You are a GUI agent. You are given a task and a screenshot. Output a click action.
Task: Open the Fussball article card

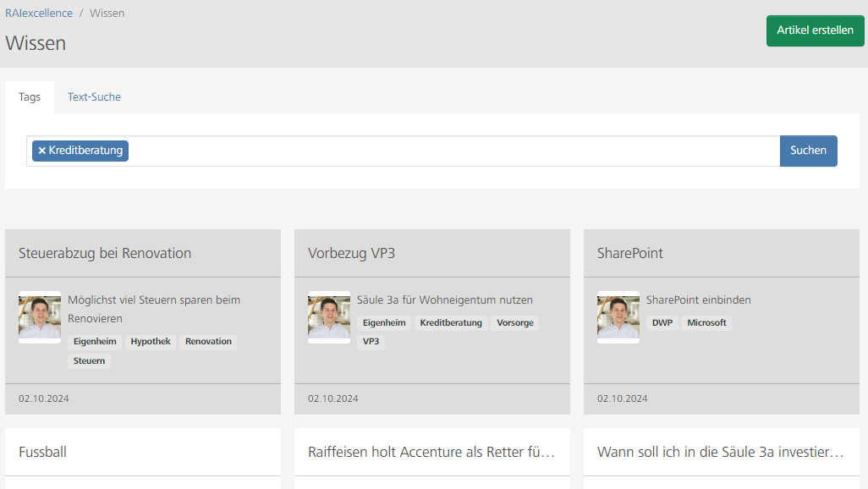coord(43,452)
